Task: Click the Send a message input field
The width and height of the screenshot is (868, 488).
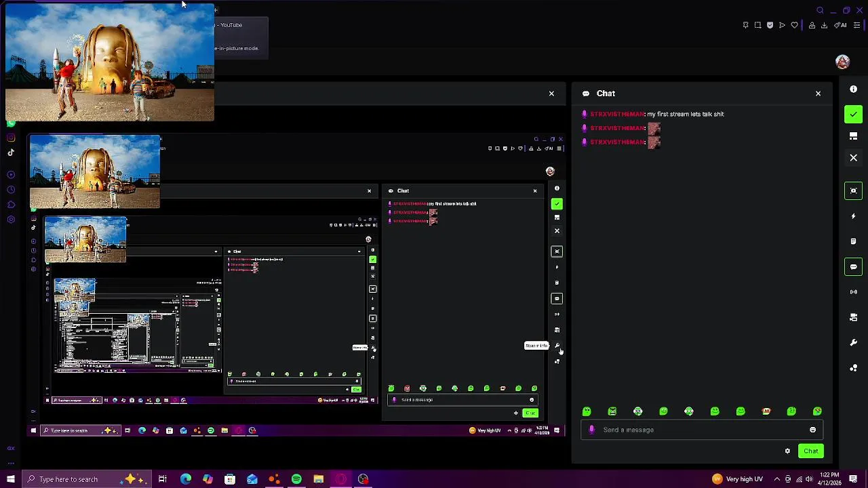Action: (x=702, y=430)
